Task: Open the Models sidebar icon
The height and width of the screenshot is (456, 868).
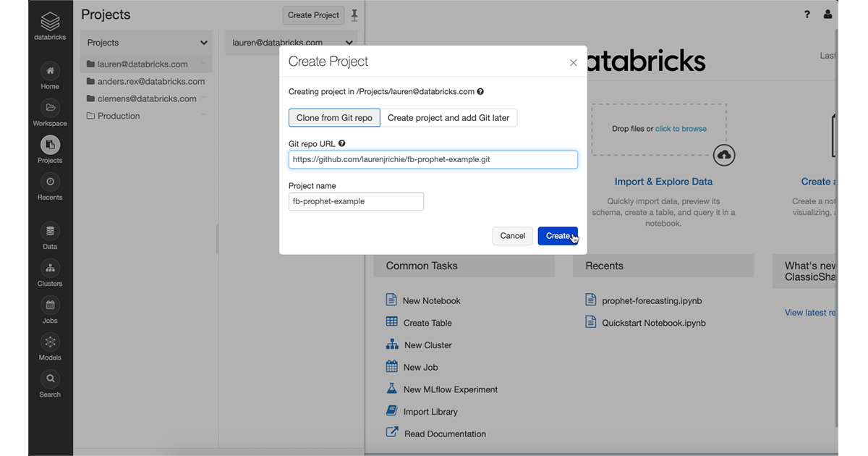Action: click(x=50, y=342)
